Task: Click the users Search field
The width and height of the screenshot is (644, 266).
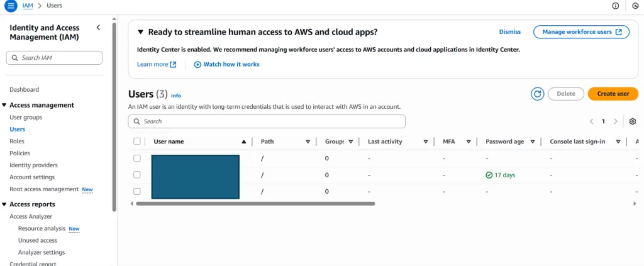Action: [x=267, y=121]
